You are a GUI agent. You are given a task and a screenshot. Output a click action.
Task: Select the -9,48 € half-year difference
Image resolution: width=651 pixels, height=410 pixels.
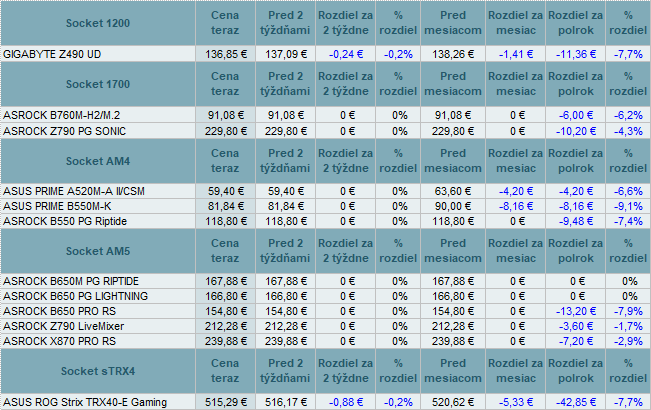575,221
